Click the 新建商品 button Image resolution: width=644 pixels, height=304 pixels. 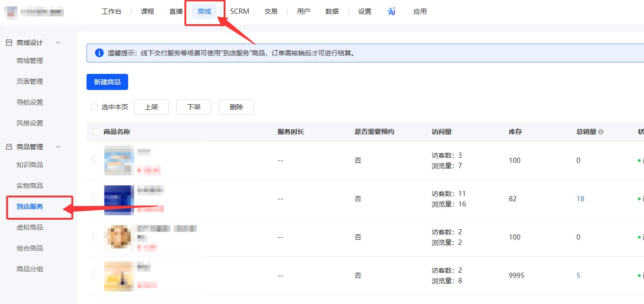tap(107, 82)
